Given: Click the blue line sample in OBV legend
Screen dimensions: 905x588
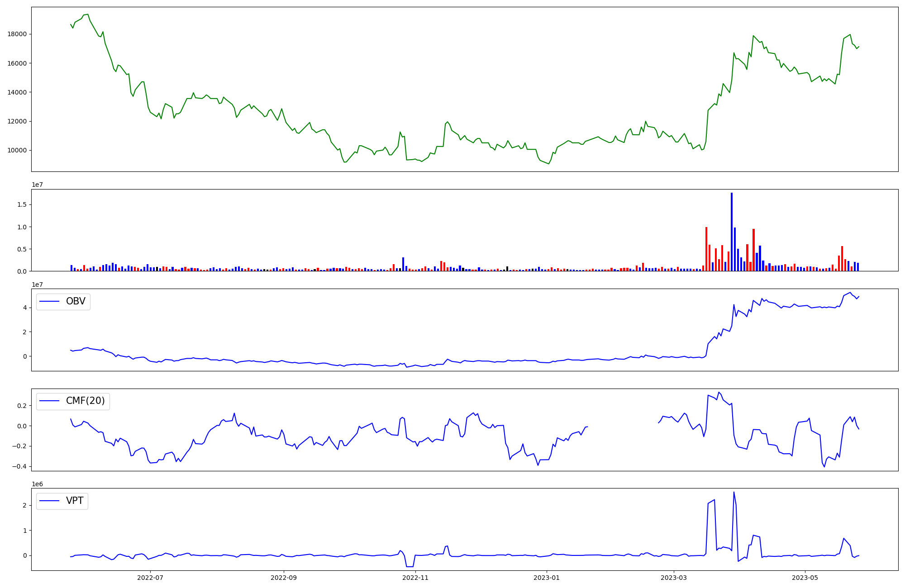Looking at the screenshot, I should point(50,302).
